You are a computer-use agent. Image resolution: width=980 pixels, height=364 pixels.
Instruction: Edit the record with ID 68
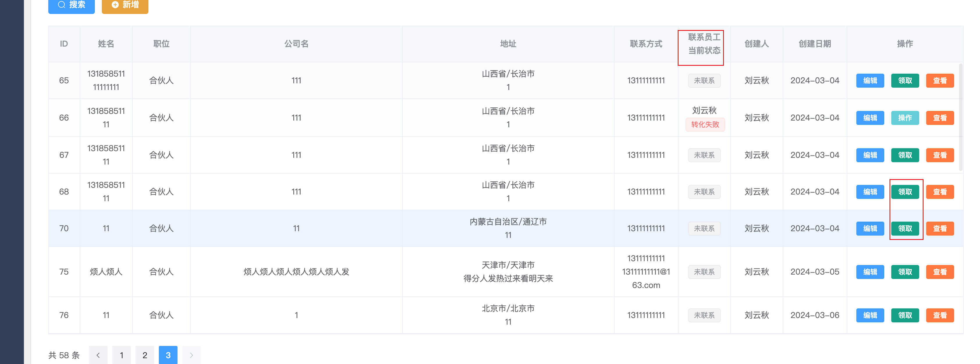point(870,192)
